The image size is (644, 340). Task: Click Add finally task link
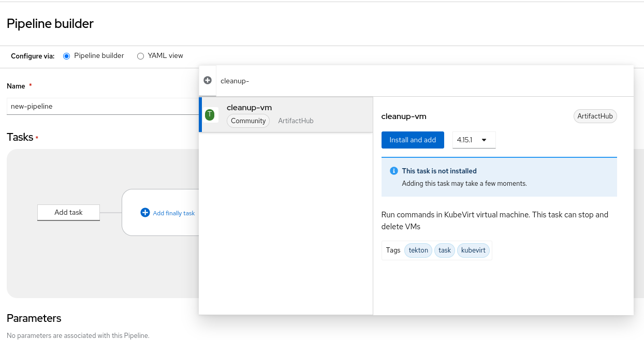(x=174, y=213)
